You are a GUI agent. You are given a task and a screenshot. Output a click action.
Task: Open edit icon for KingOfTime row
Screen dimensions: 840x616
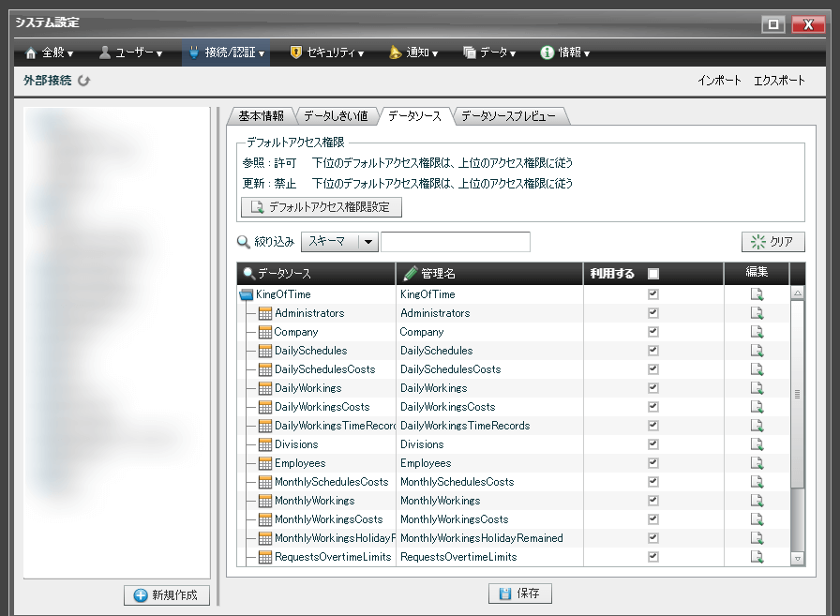pos(757,294)
